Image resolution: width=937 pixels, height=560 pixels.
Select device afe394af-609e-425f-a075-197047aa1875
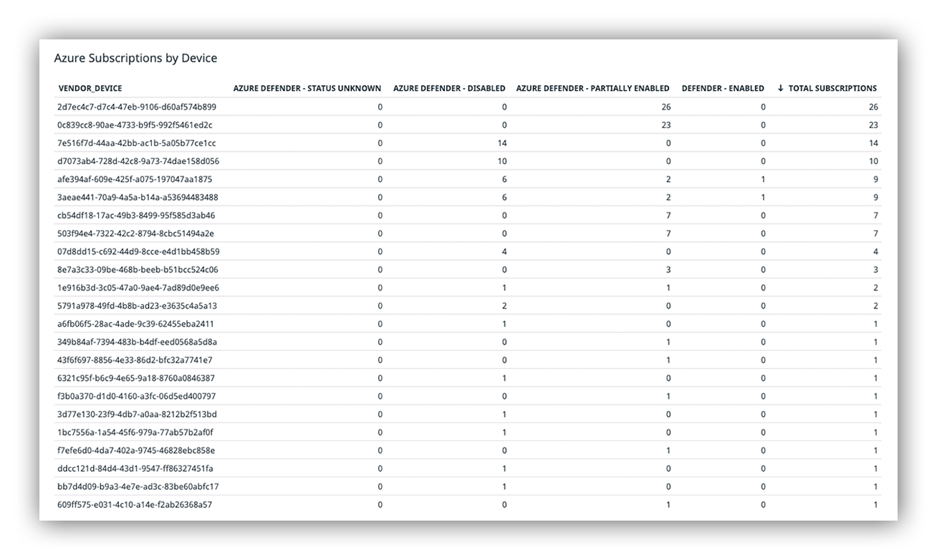point(135,180)
